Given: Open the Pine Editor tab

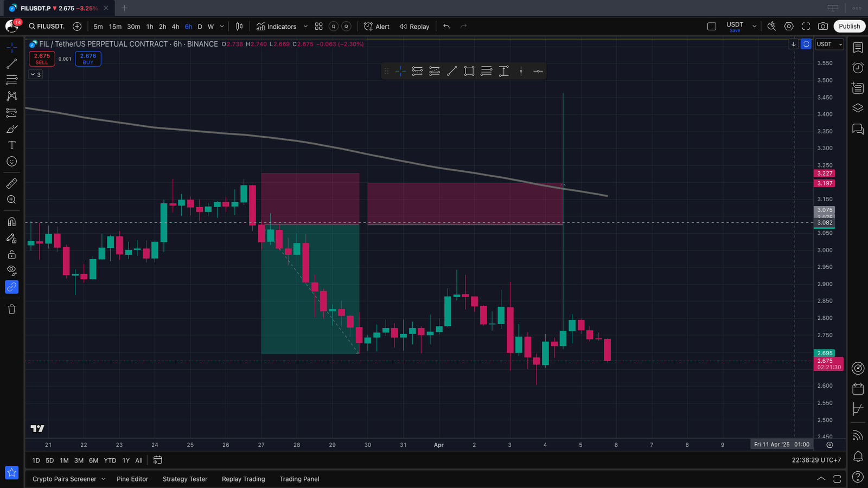Looking at the screenshot, I should pyautogui.click(x=132, y=479).
